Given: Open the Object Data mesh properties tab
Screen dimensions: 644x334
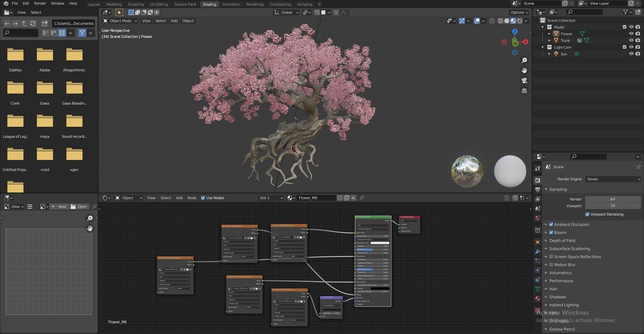Looking at the screenshot, I should click(x=538, y=289).
